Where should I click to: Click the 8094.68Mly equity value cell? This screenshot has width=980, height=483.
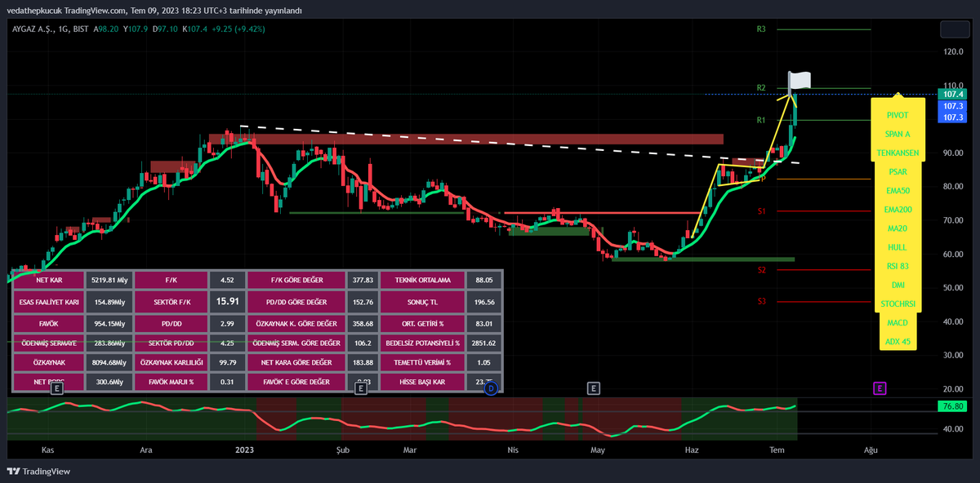(x=109, y=362)
